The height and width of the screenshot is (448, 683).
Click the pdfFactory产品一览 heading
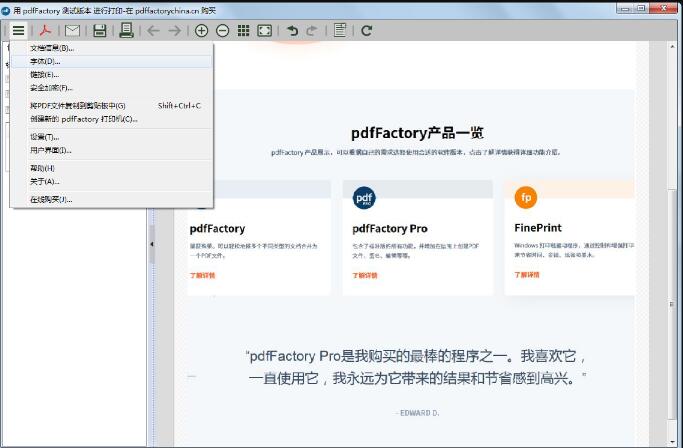tap(417, 133)
